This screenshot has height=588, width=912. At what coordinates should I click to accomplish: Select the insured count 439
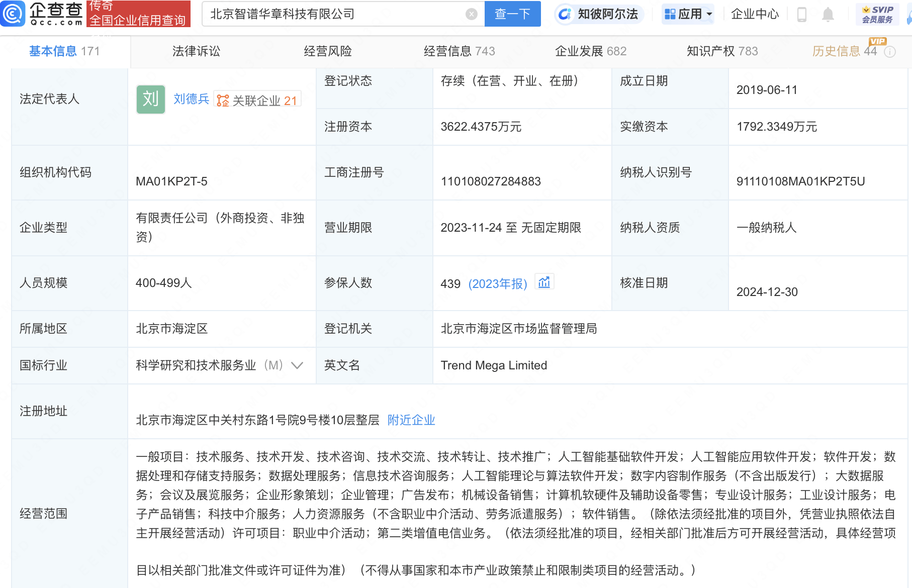tap(450, 284)
